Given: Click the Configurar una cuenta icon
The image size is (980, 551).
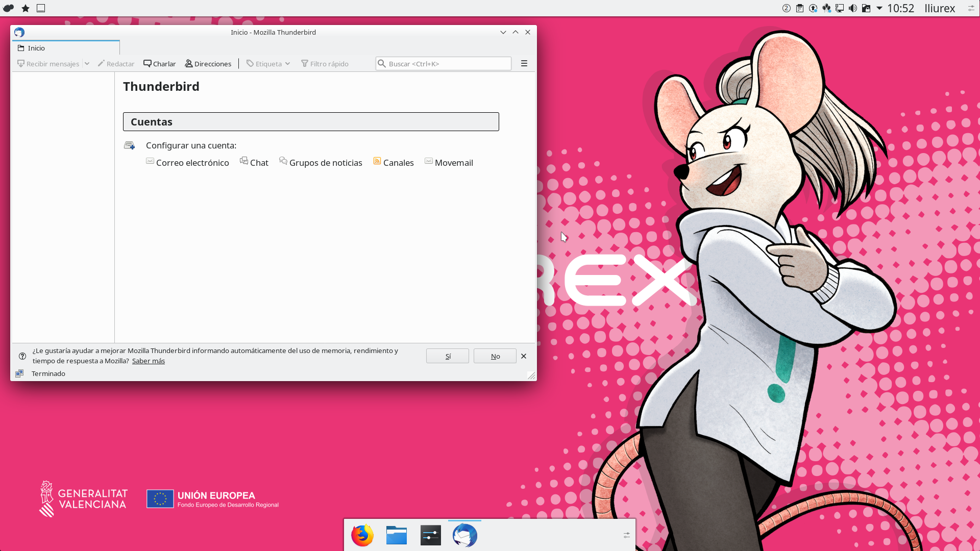Looking at the screenshot, I should click(130, 145).
